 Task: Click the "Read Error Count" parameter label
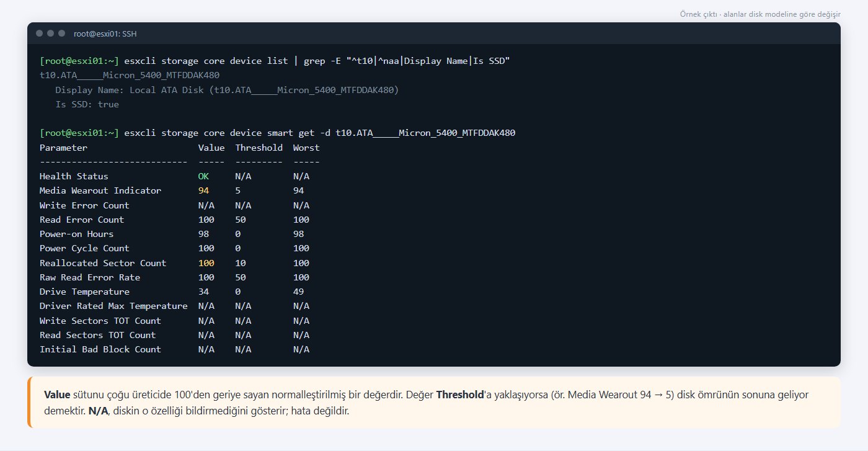[82, 220]
